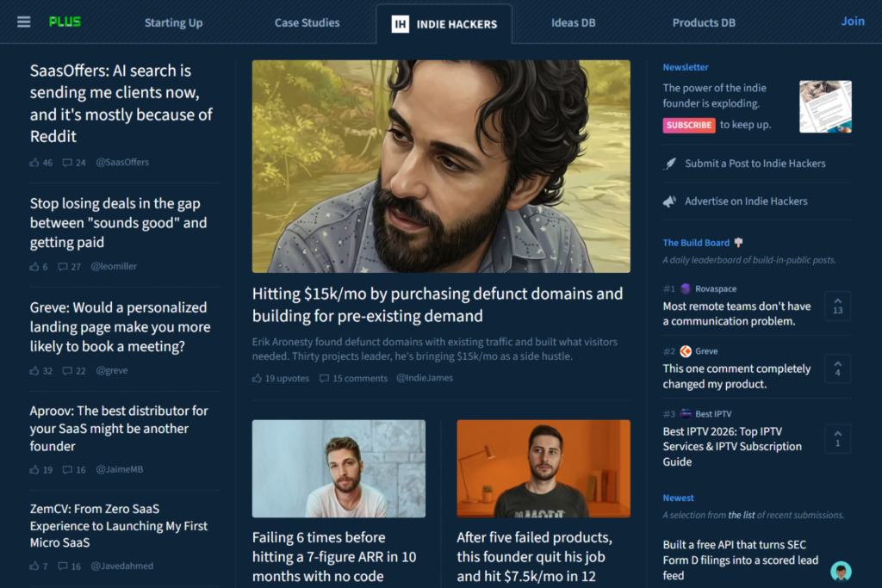Open 'Failing 6 times before hitting' article title
Image resolution: width=882 pixels, height=588 pixels.
[x=334, y=556]
